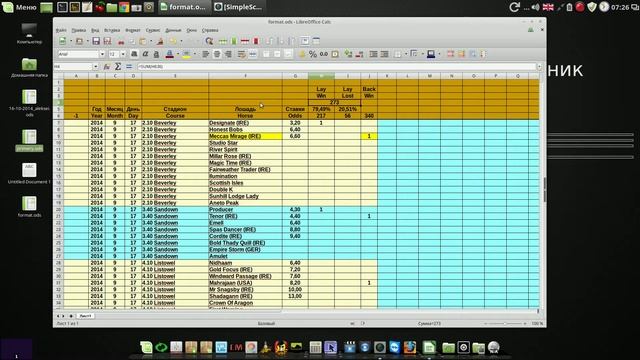This screenshot has width=640, height=360.
Task: Open the Font Size dropdown
Action: click(x=123, y=54)
